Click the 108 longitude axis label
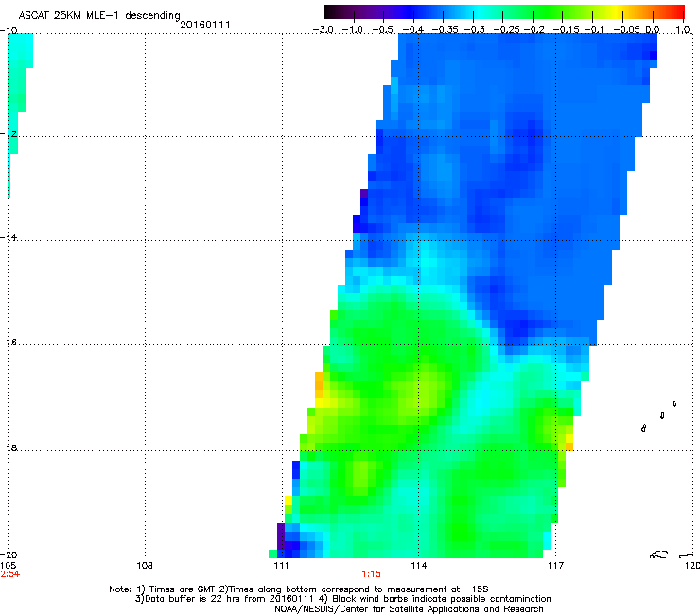 pyautogui.click(x=144, y=566)
